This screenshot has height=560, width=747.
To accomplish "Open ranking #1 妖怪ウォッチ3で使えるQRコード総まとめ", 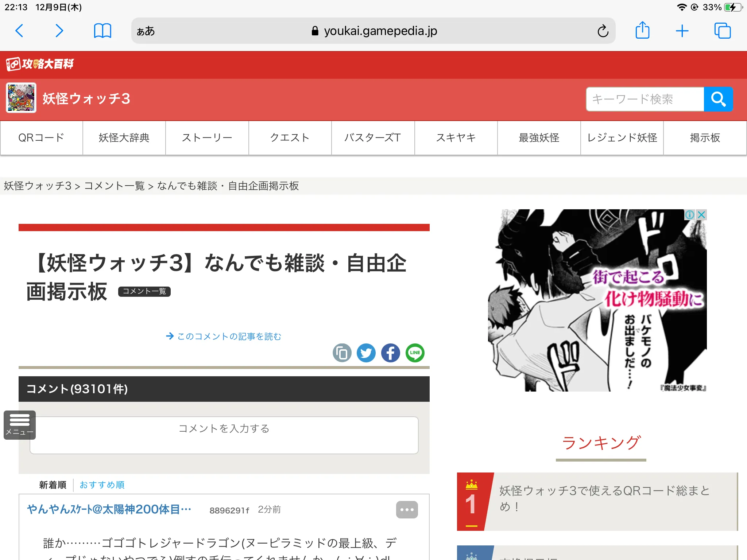I will 597,502.
